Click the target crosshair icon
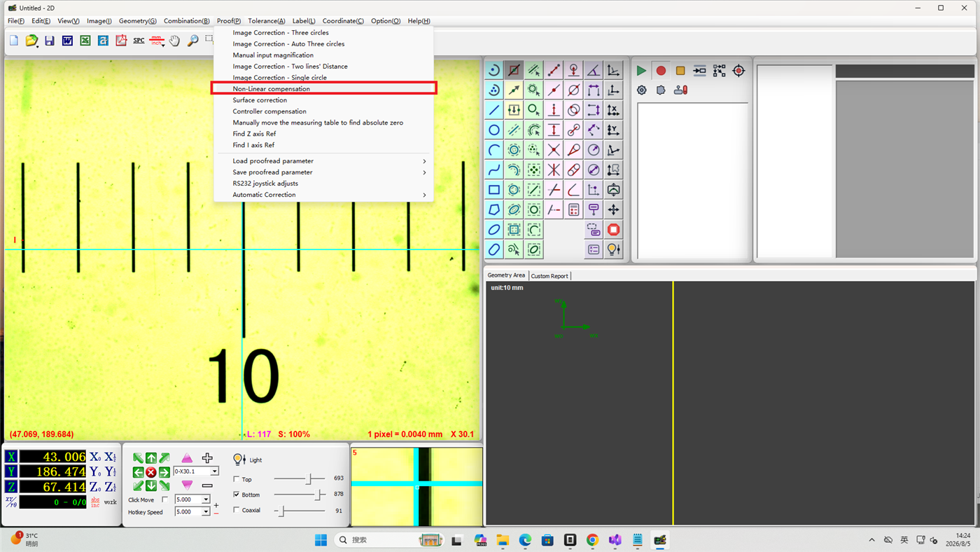980x552 pixels. point(738,71)
